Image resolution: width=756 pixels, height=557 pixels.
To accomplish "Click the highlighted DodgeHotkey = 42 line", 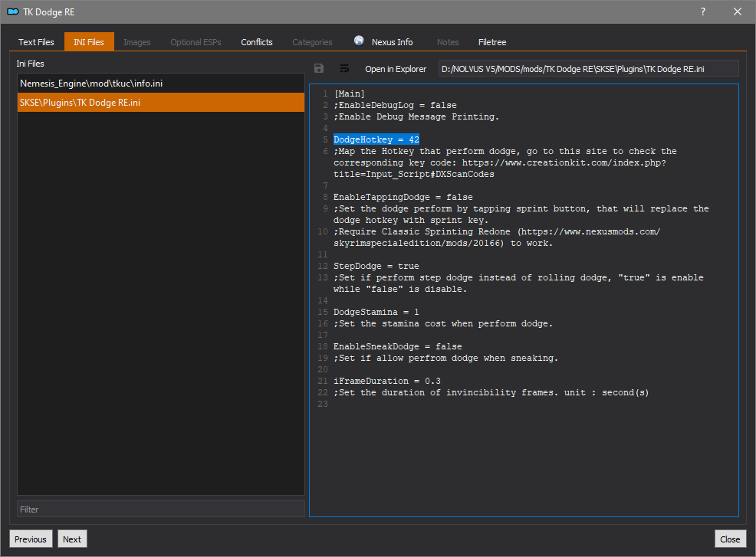I will point(376,139).
